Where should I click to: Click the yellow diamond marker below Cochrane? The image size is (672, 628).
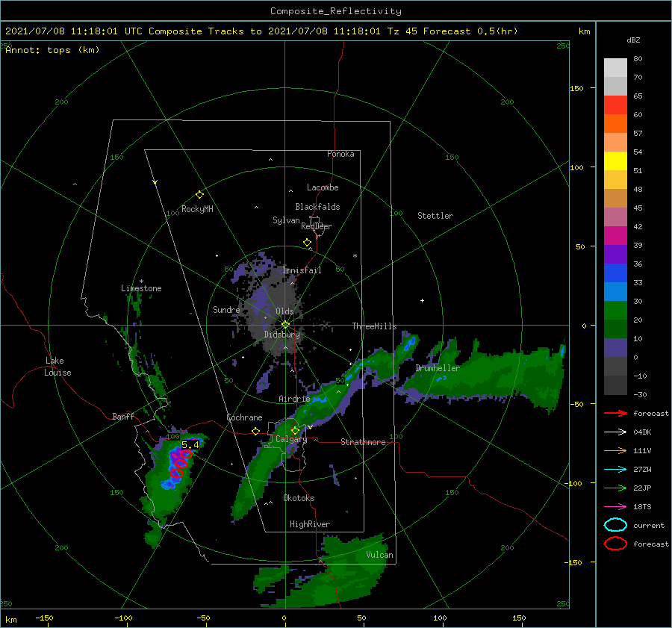tap(256, 431)
